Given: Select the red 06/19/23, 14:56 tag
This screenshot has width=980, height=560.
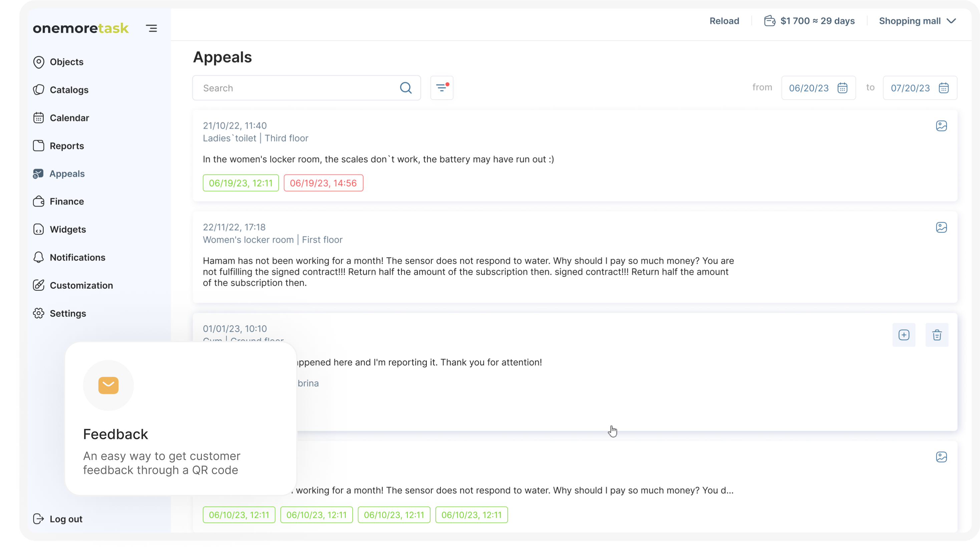Looking at the screenshot, I should point(323,183).
